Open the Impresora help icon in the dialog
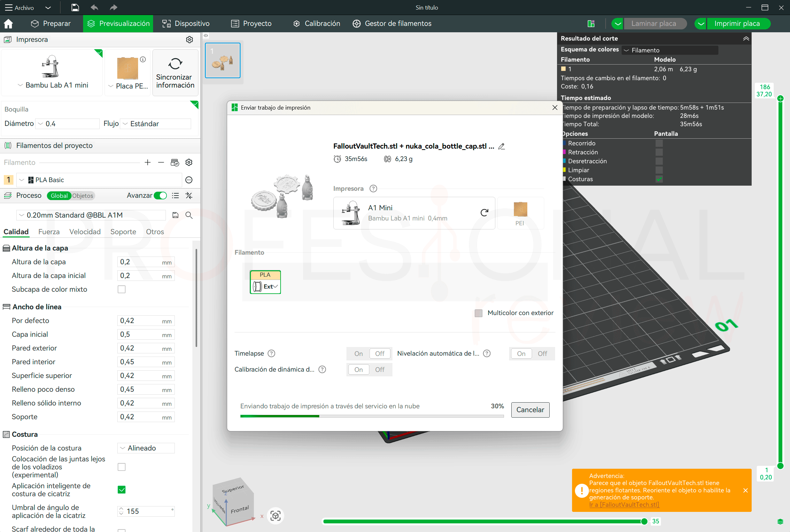Screen dimensions: 790x532 pyautogui.click(x=373, y=189)
